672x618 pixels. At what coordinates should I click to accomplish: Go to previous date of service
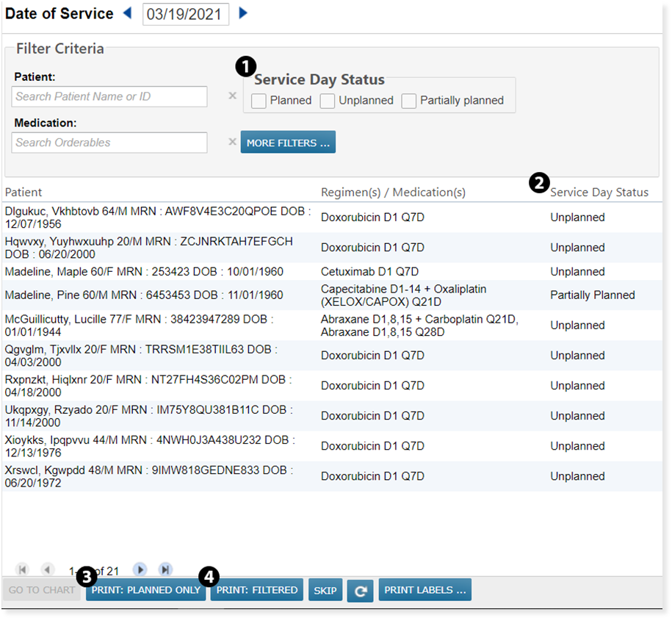coord(128,13)
